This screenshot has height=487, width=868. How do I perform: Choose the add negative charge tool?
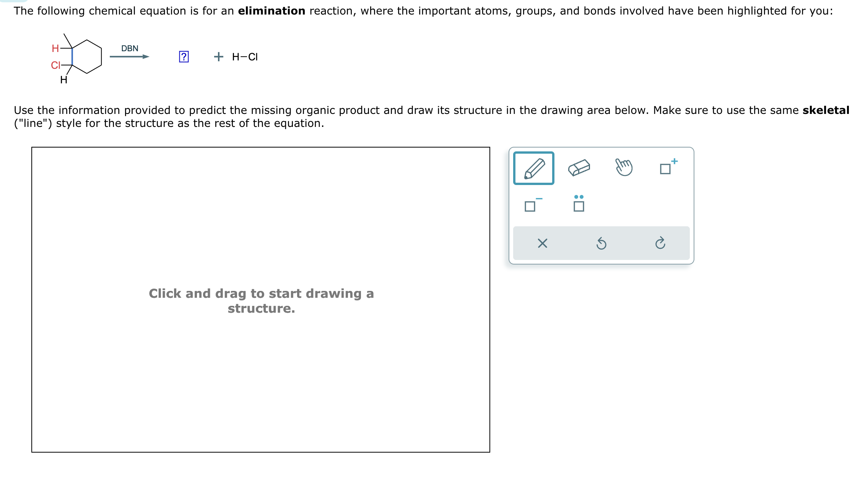coord(532,206)
